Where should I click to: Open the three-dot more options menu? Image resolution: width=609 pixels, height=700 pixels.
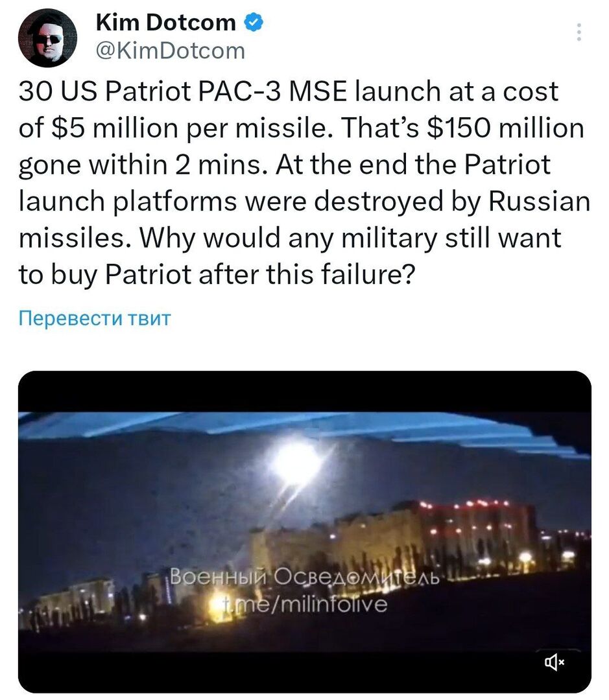579,32
